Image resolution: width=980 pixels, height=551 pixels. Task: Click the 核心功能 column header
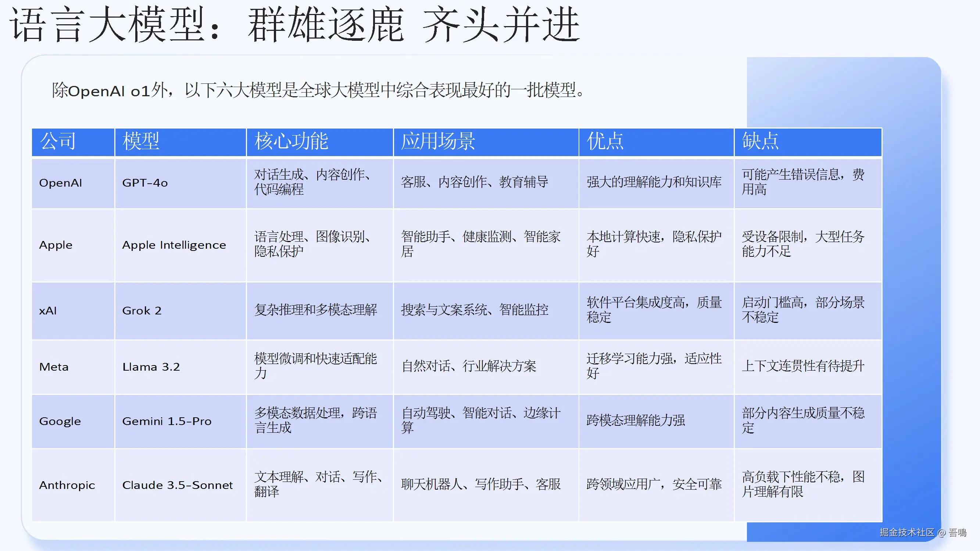(x=291, y=141)
